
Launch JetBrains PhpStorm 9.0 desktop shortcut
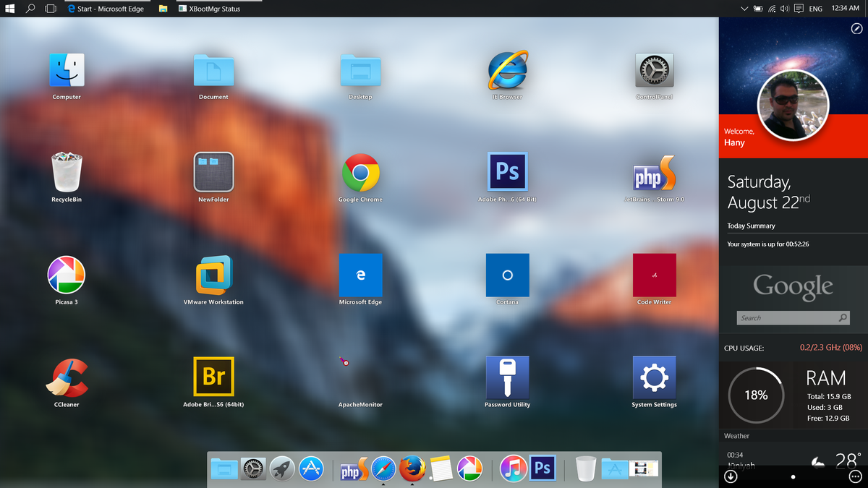pyautogui.click(x=654, y=174)
